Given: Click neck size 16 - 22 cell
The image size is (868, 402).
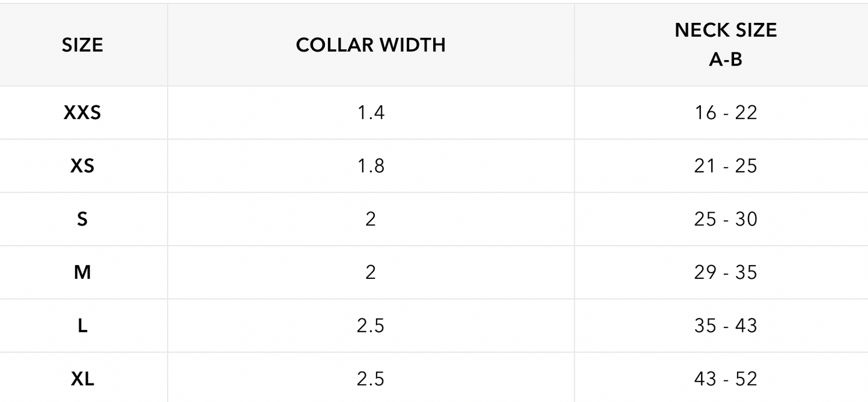Looking at the screenshot, I should coord(726,112).
